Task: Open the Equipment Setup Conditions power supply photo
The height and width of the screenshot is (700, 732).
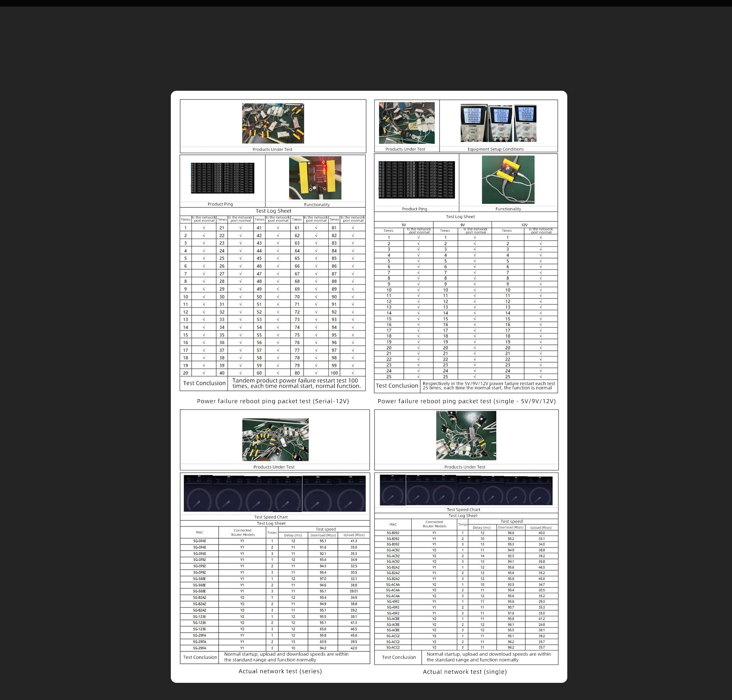Action: pyautogui.click(x=498, y=123)
